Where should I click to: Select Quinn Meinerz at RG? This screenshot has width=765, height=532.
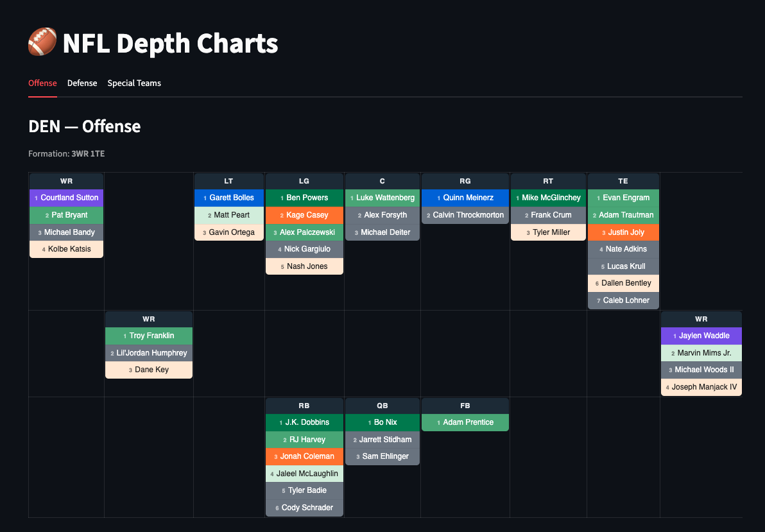(465, 198)
